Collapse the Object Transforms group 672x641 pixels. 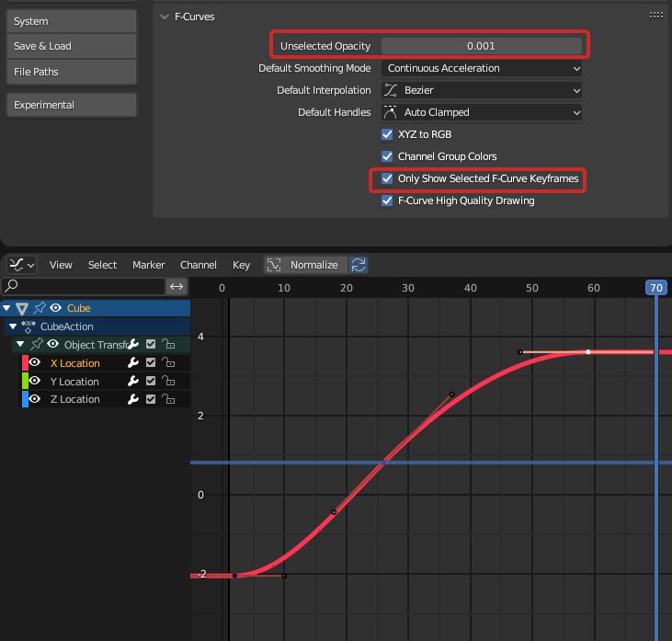[x=20, y=344]
